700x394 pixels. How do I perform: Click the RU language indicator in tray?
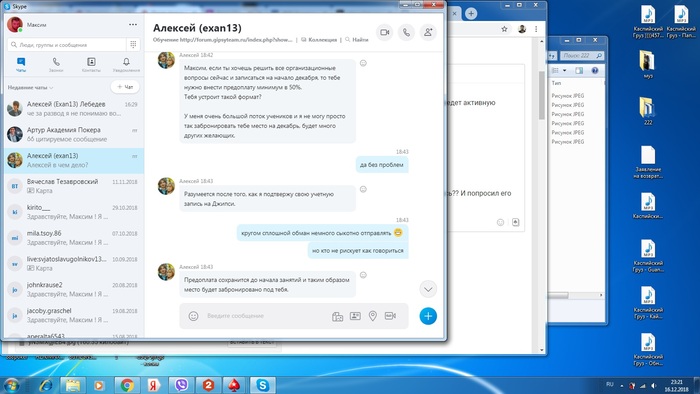point(610,385)
